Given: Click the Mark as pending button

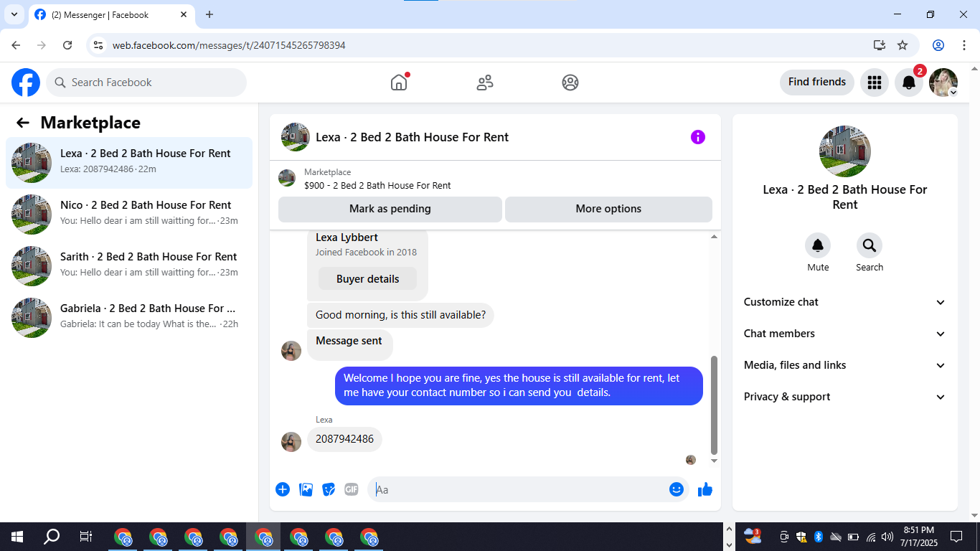Looking at the screenshot, I should point(390,209).
